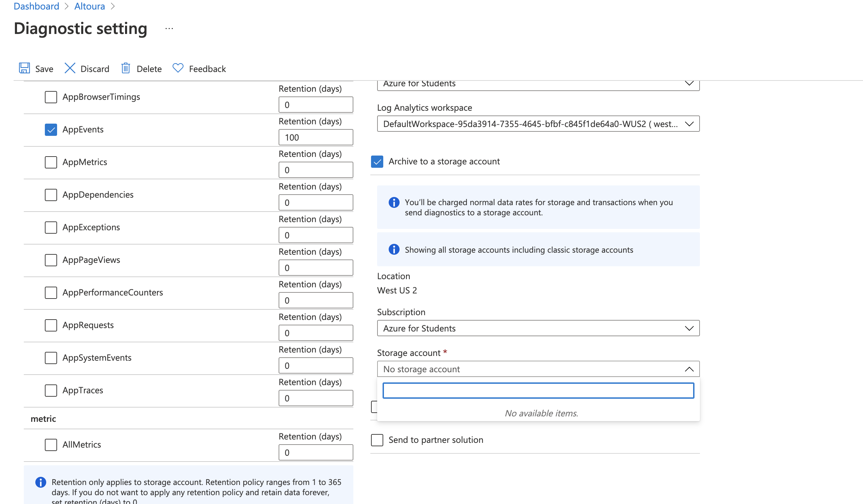Uncheck the AppEvents checkbox
This screenshot has width=863, height=504.
(x=51, y=130)
